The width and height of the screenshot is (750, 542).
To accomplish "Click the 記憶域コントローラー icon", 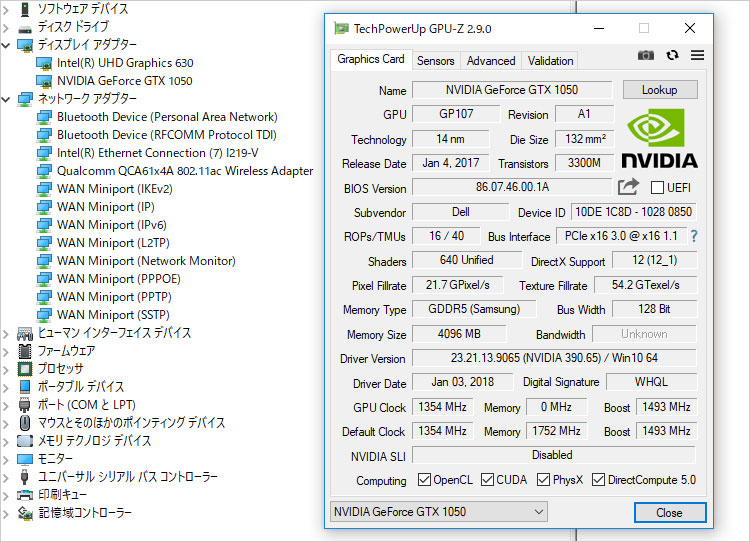I will click(x=25, y=513).
